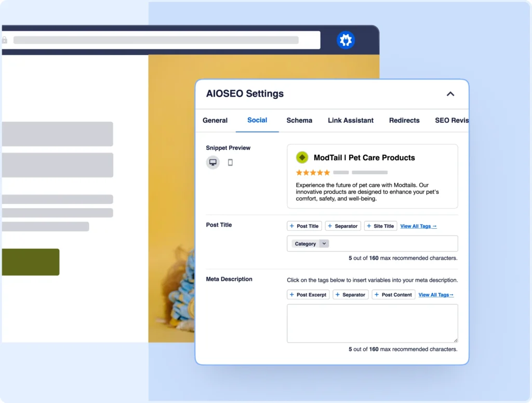Screen dimensions: 532x403
Task: Click the AIOSEO gear icon in browser toolbar
Action: [x=345, y=40]
